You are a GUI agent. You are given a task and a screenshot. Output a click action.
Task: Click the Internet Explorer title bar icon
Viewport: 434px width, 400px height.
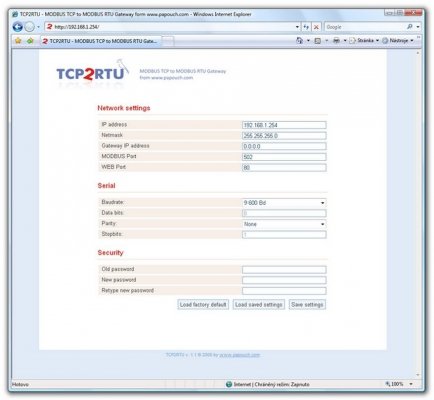coord(15,14)
